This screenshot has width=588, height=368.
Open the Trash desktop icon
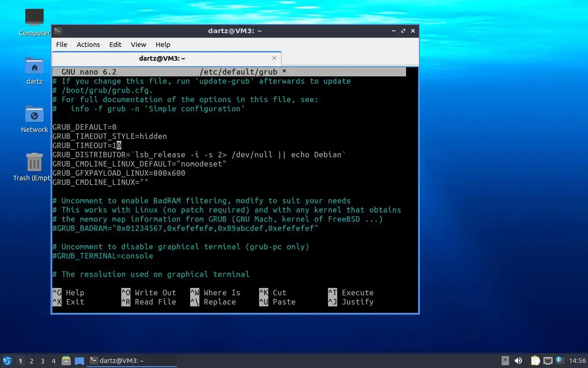tap(34, 162)
